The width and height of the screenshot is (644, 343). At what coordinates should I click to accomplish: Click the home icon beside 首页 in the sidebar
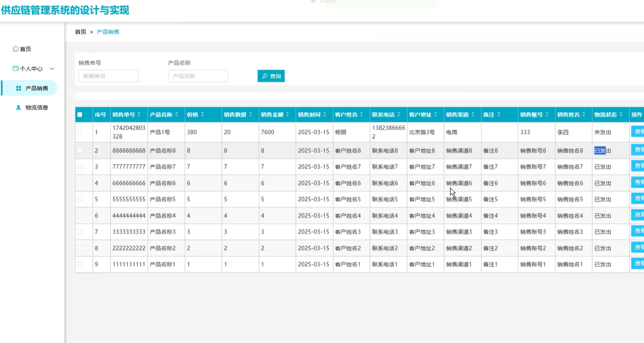pos(16,49)
